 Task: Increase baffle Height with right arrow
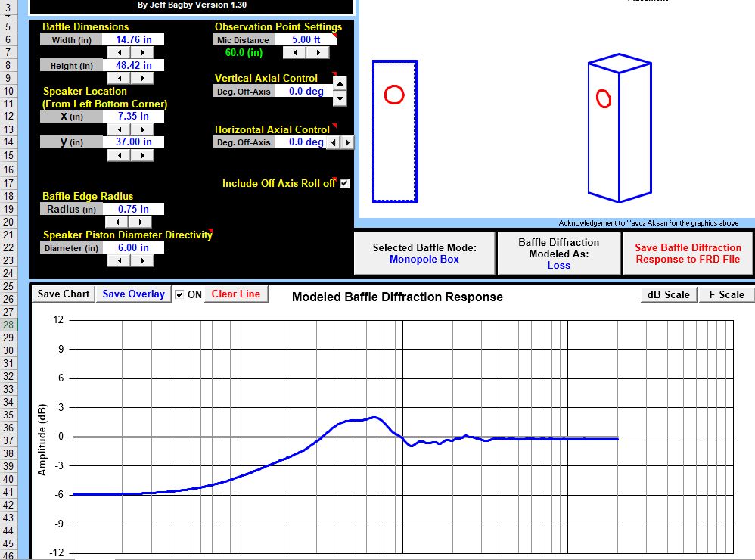point(142,78)
